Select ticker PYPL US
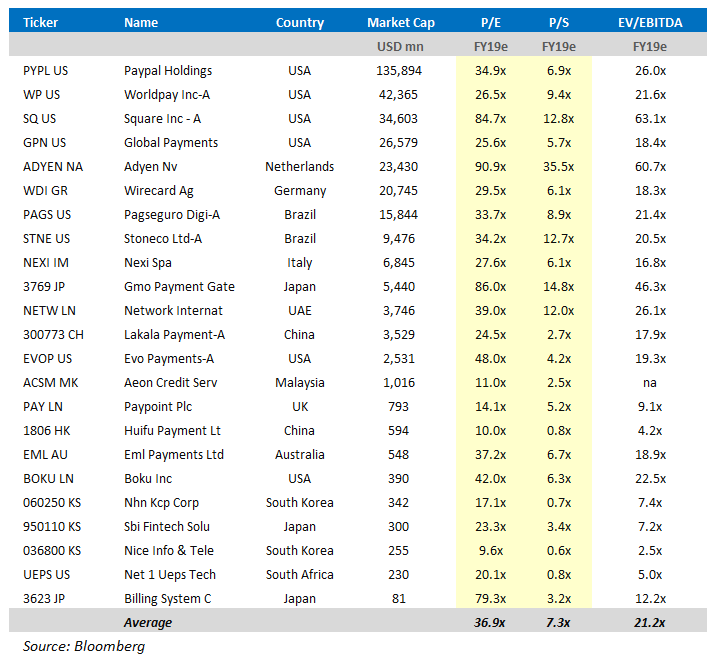The image size is (714, 658). coord(45,71)
